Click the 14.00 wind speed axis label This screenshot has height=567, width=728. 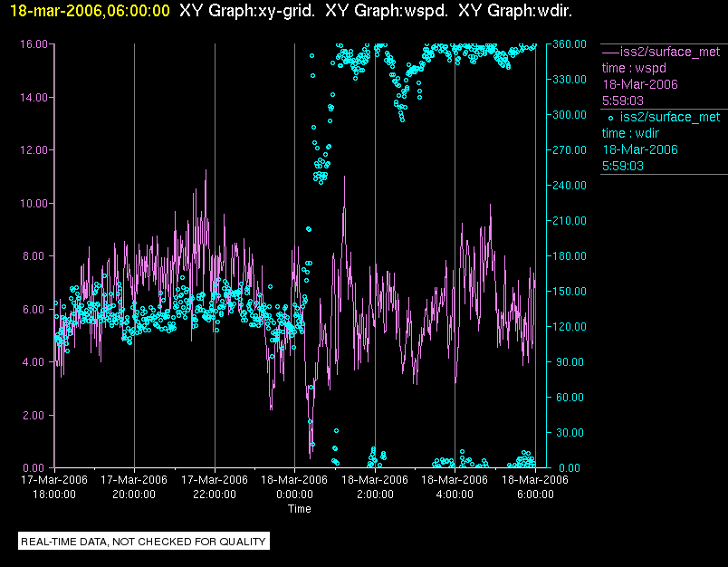click(x=34, y=98)
